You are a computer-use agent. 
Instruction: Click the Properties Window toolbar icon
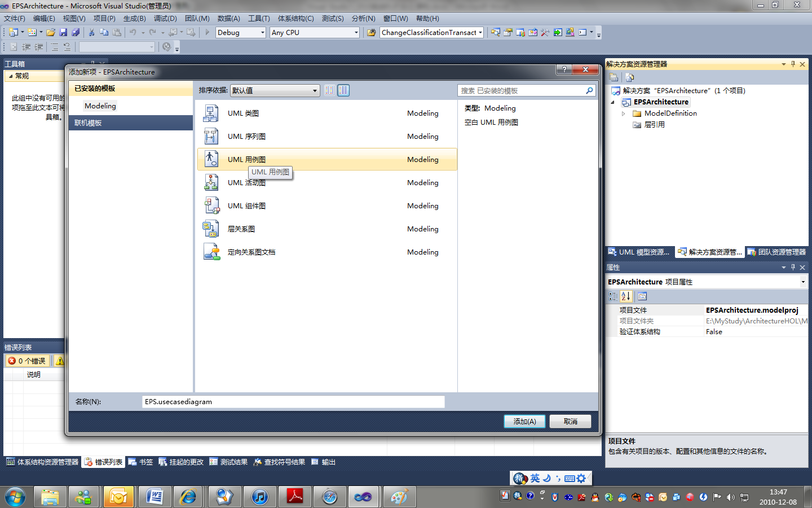click(507, 33)
